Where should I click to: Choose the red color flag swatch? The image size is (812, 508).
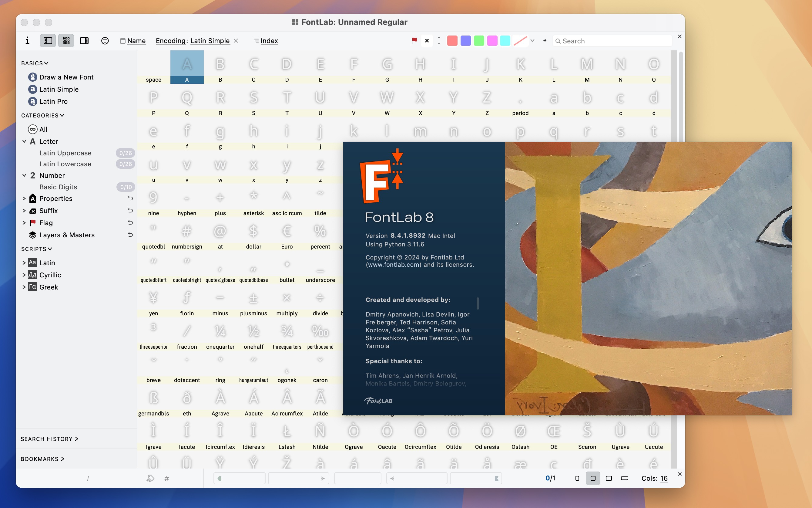click(x=452, y=41)
